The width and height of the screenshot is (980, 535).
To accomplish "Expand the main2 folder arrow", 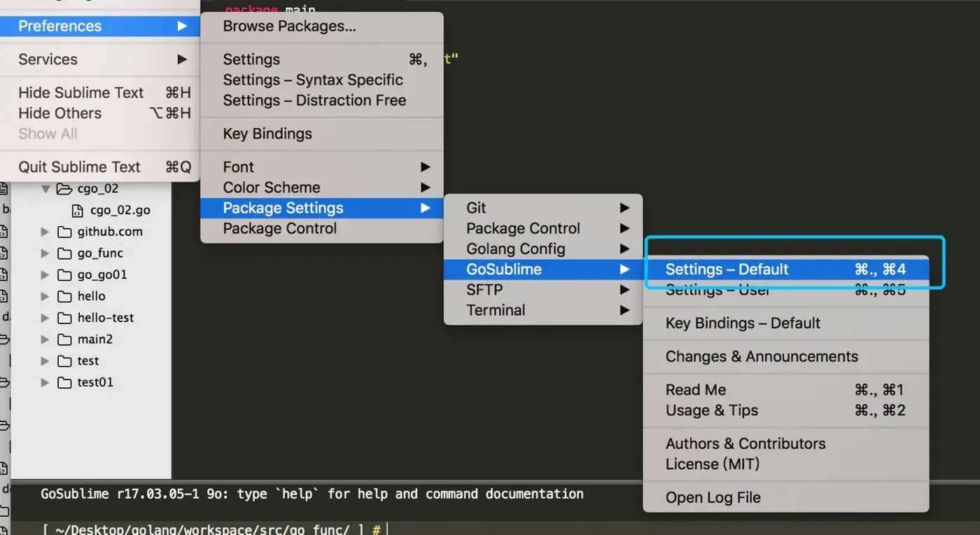I will pos(45,340).
